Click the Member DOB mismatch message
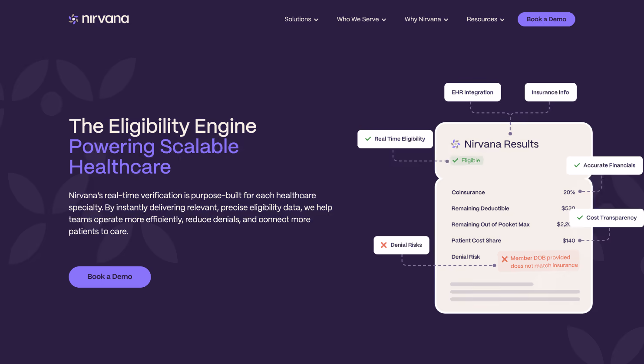The image size is (644, 364). [x=544, y=262]
